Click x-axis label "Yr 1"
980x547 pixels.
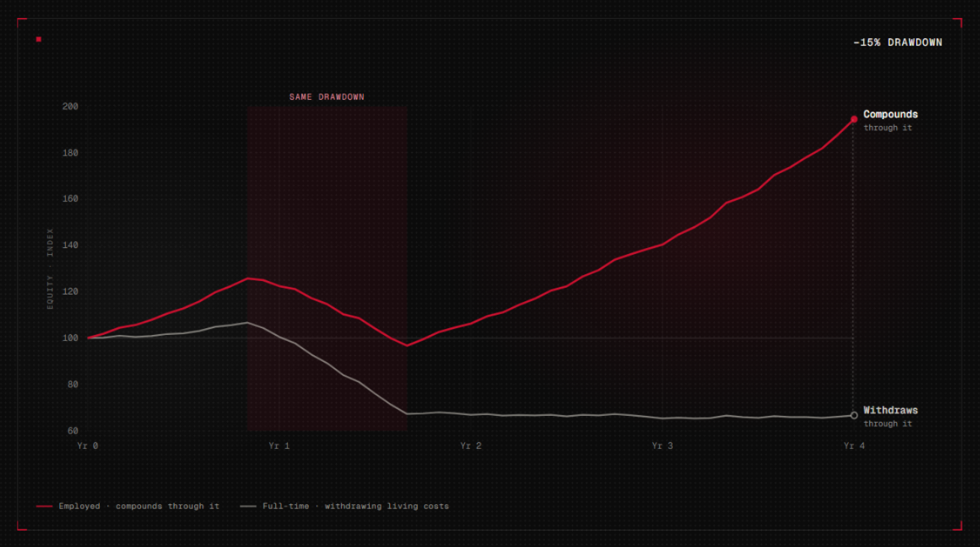[x=279, y=446]
